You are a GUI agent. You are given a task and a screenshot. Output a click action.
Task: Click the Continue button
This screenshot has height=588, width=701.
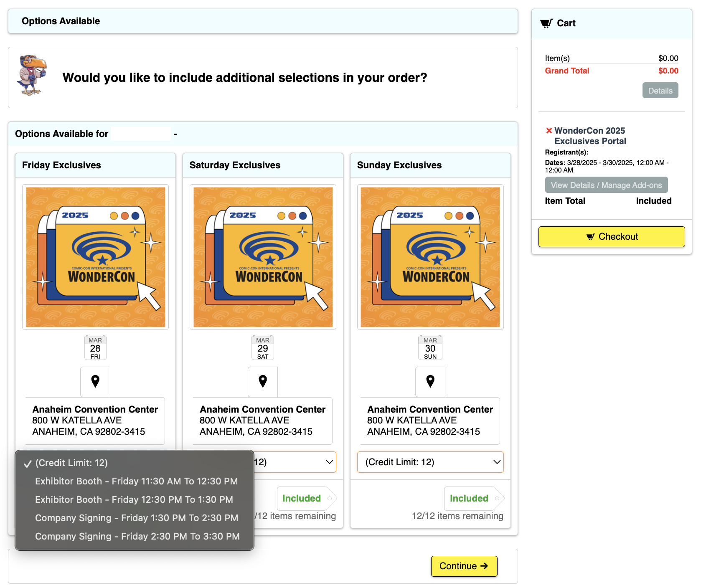coord(464,566)
